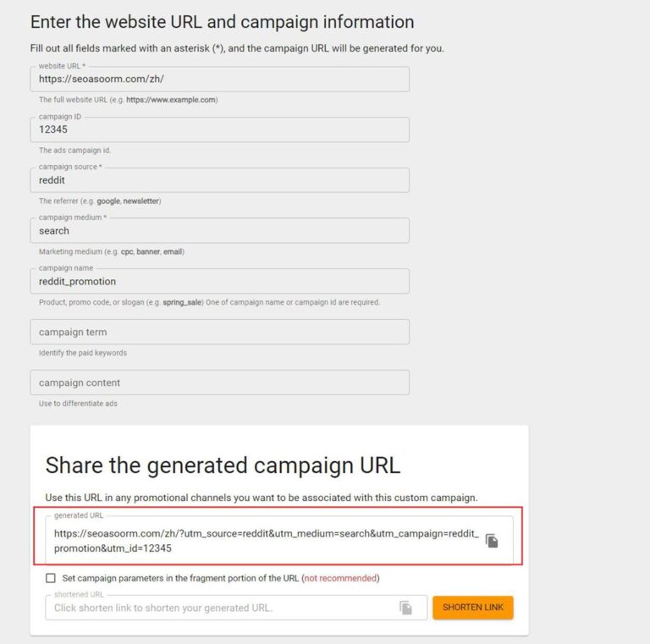Focus the campaign ID field
Screen dimensions: 650x644
pos(219,130)
